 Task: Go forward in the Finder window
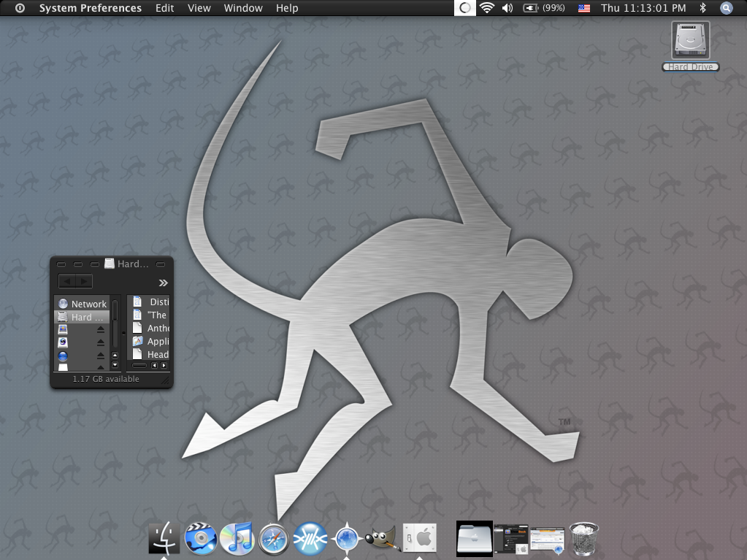coord(84,281)
